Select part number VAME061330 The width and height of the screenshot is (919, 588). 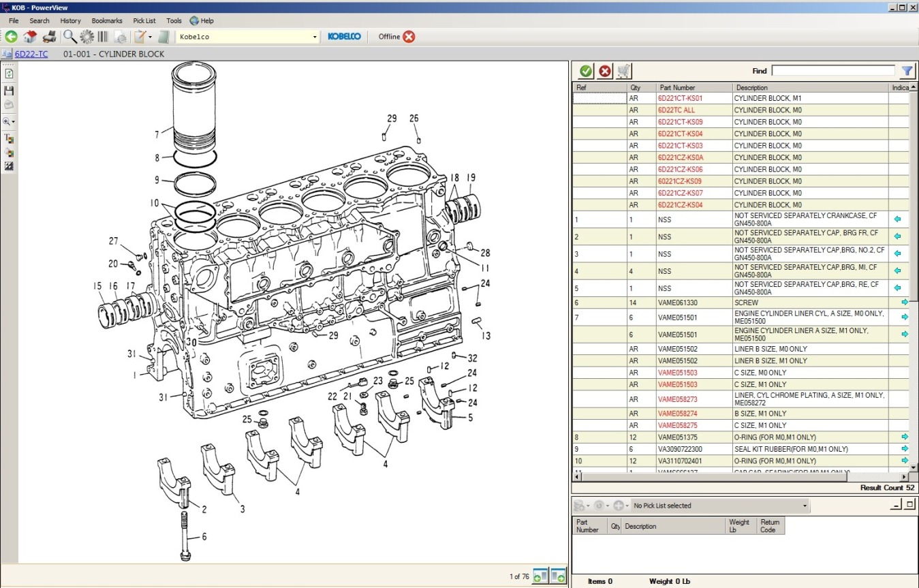pos(678,303)
